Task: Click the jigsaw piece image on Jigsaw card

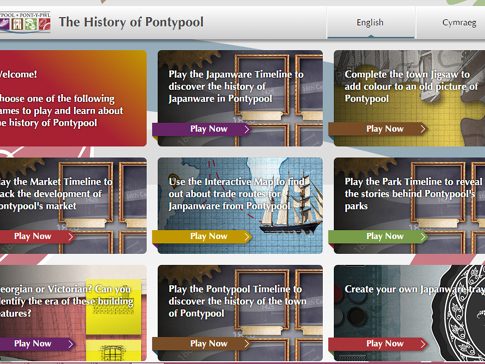Action: [x=473, y=110]
